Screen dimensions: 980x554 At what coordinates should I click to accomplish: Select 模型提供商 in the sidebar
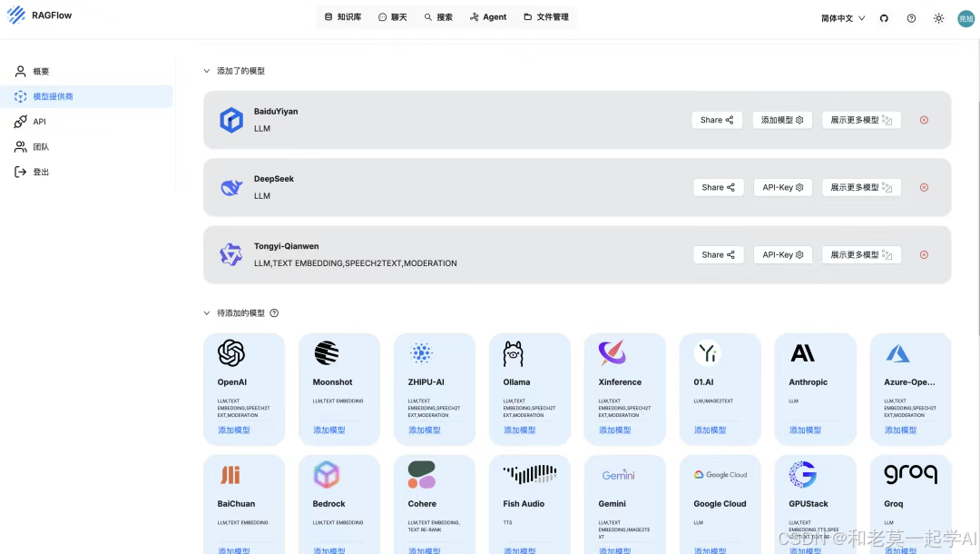[x=87, y=96]
